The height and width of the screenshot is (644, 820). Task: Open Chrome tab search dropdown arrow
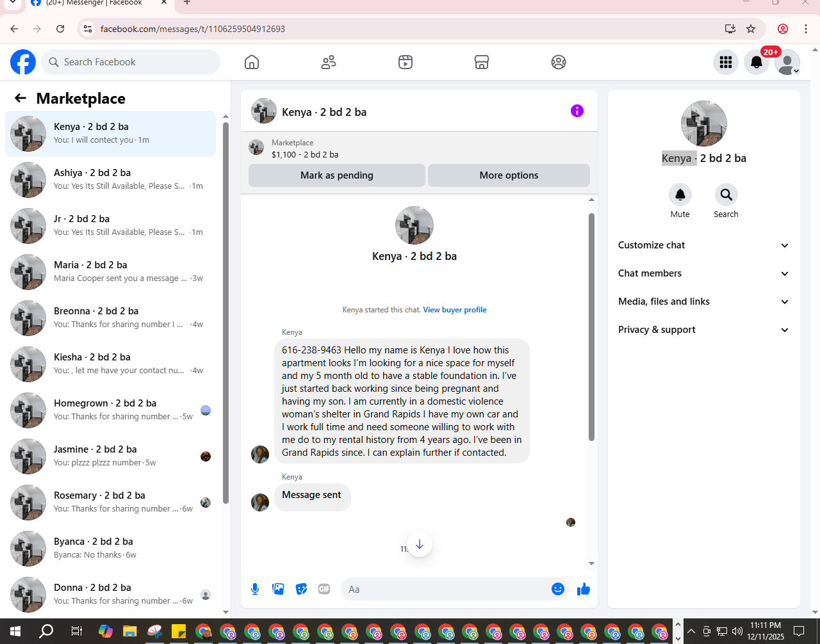[12, 3]
